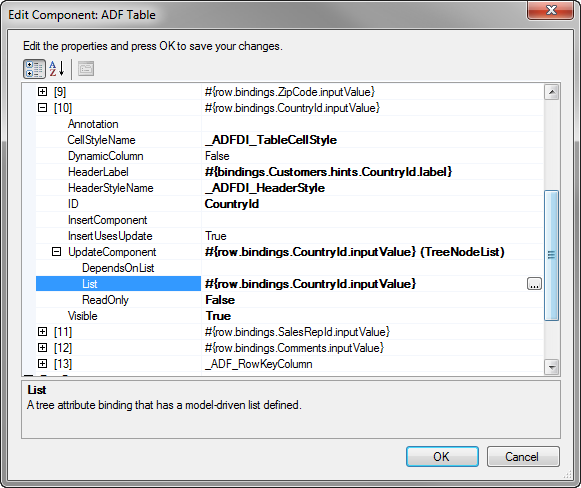
Task: Click the ReadOnly False value
Action: pos(220,300)
